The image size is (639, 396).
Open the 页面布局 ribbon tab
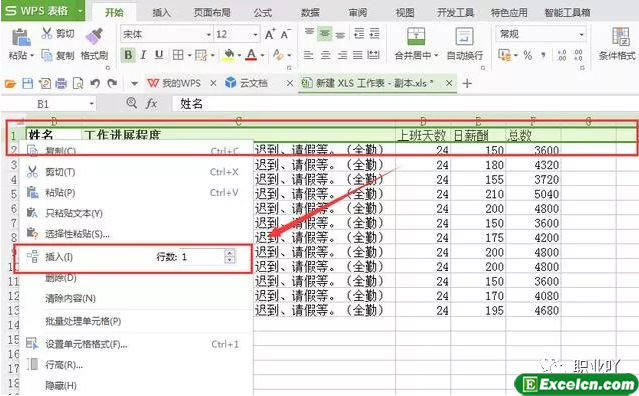coord(212,13)
